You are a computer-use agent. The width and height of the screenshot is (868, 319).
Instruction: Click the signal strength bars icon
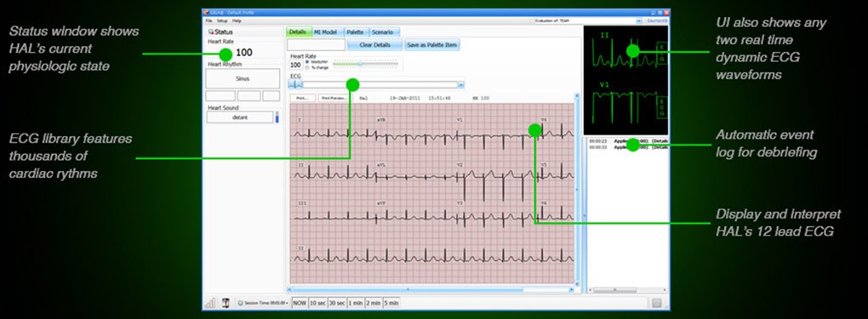(210, 303)
